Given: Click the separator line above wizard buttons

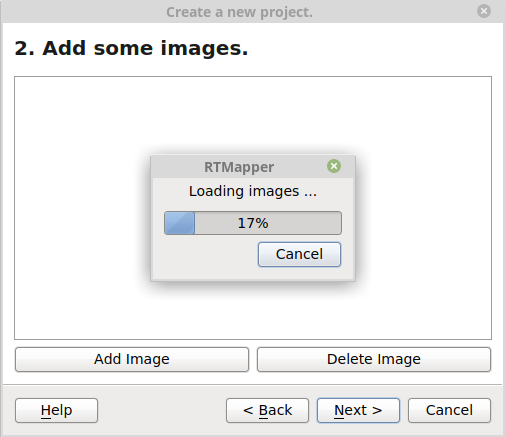Looking at the screenshot, I should 253,385.
